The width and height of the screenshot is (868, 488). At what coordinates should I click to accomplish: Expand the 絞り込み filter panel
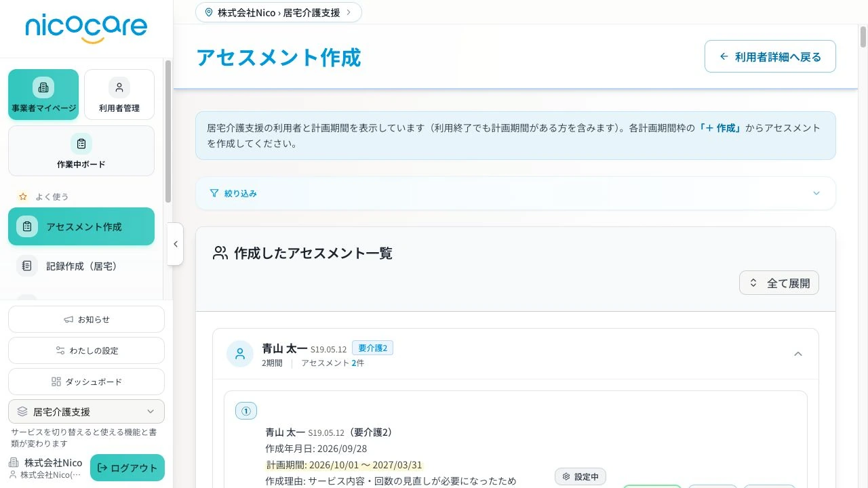tap(515, 193)
